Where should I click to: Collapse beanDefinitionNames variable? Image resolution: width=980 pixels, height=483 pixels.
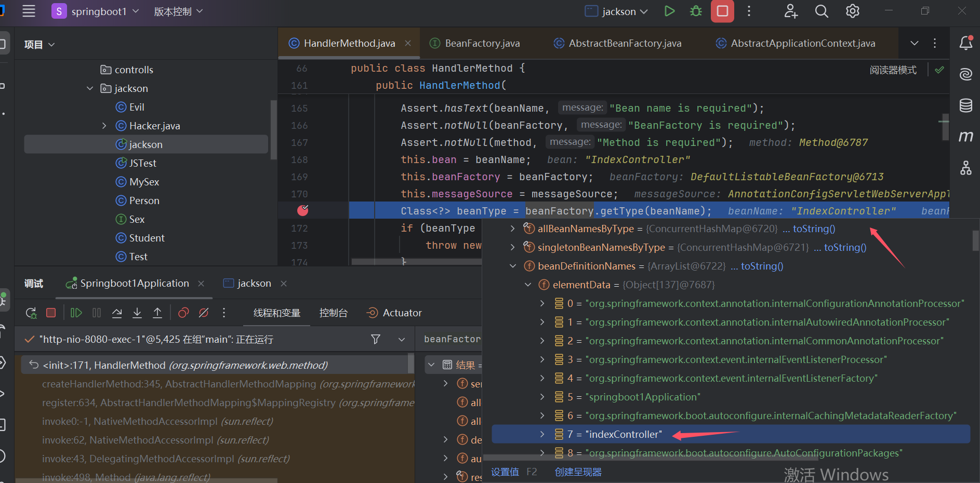click(513, 266)
